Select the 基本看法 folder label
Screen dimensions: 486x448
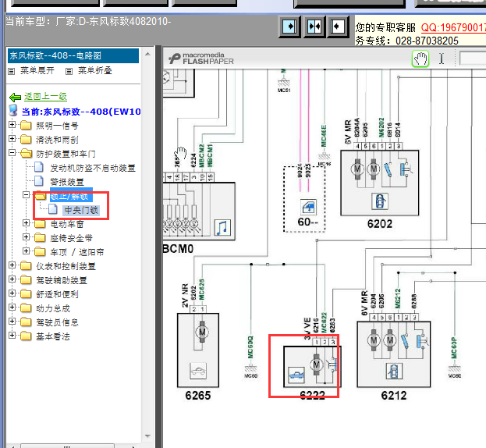pyautogui.click(x=53, y=336)
